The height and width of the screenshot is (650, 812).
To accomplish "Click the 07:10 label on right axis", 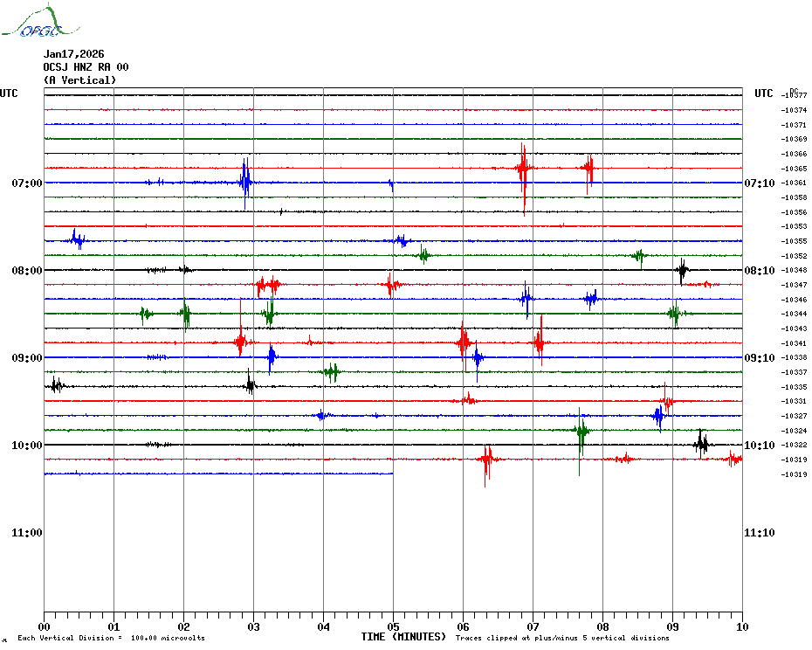I will coord(759,183).
